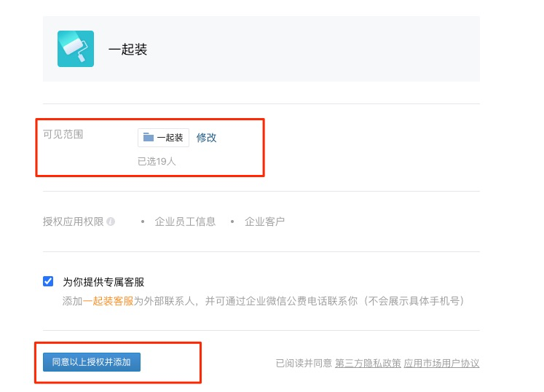
Task: Click the 企业客户 permission item
Action: click(x=264, y=222)
